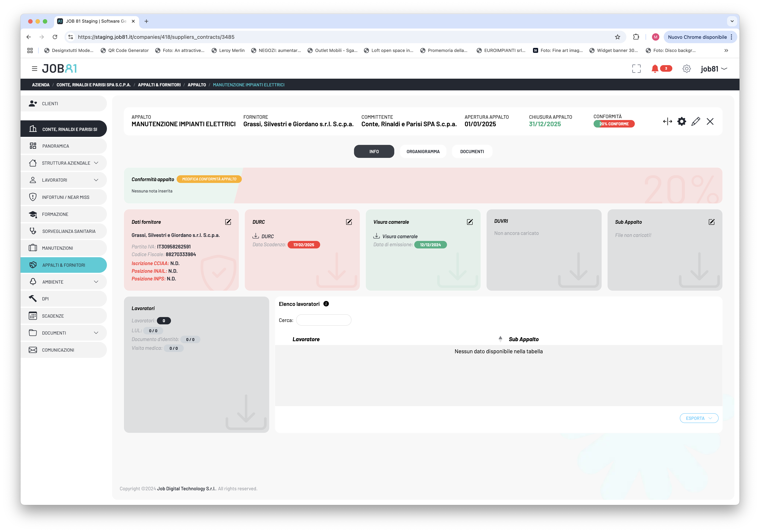
Task: Edit the DURC card
Action: pyautogui.click(x=349, y=222)
